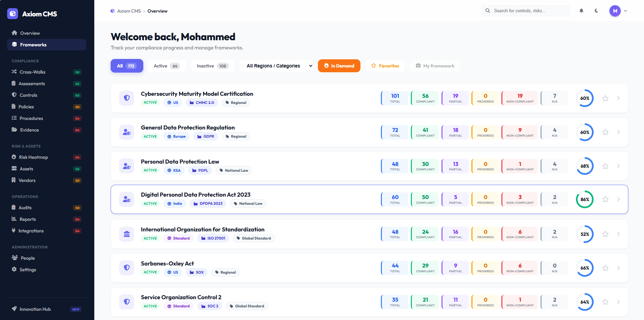Click the notifications bell icon
The image size is (644, 320).
tap(581, 11)
